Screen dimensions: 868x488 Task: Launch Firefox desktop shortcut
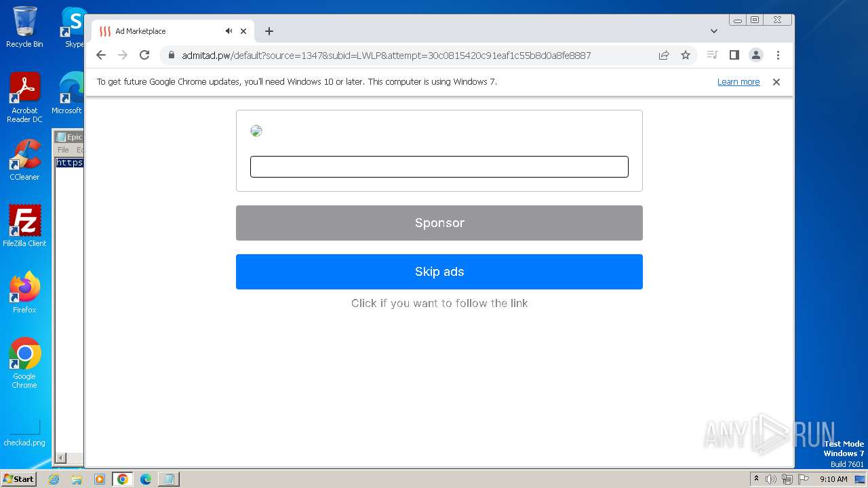click(24, 292)
